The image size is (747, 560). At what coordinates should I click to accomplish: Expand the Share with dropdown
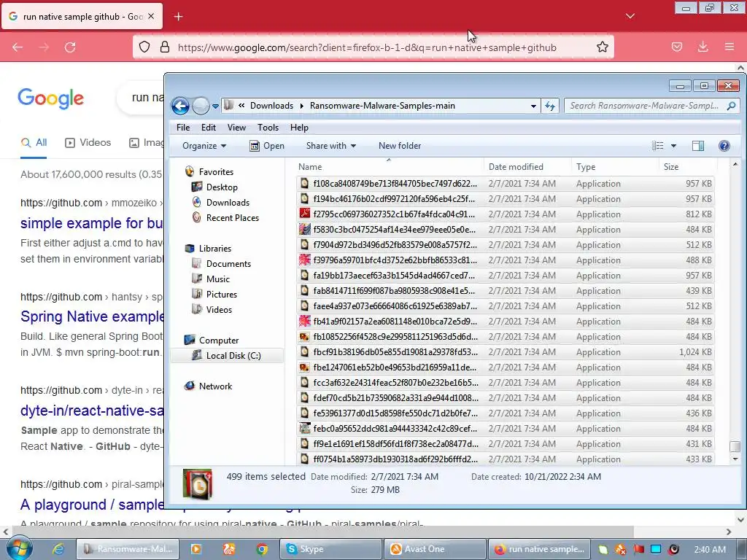[331, 146]
